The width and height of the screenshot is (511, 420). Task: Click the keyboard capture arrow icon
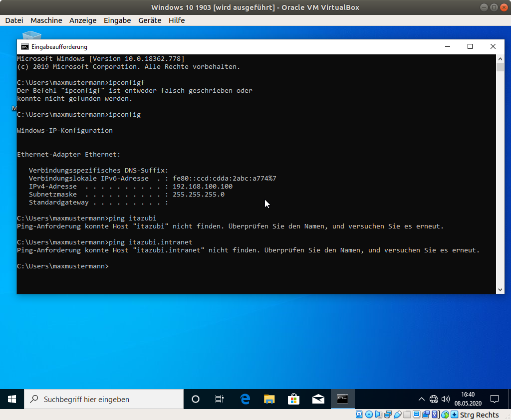click(x=455, y=414)
